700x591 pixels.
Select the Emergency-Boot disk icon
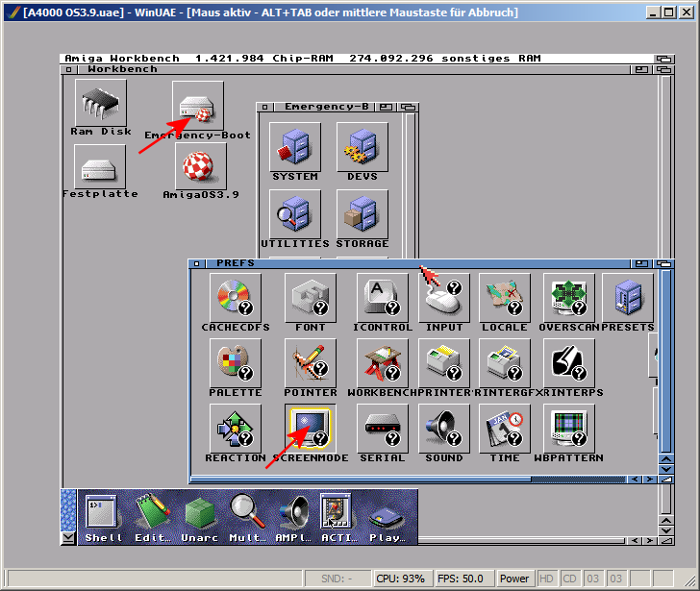click(x=198, y=106)
